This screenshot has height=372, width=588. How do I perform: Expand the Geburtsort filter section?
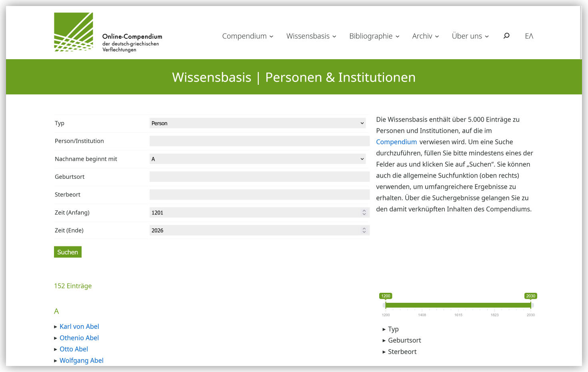tap(402, 340)
